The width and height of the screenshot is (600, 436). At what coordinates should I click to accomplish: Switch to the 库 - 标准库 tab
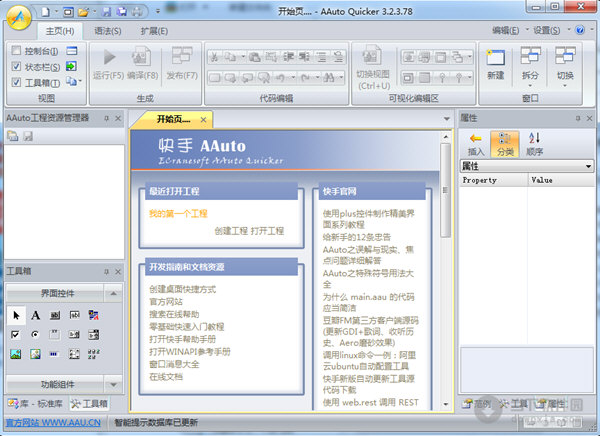(x=36, y=403)
